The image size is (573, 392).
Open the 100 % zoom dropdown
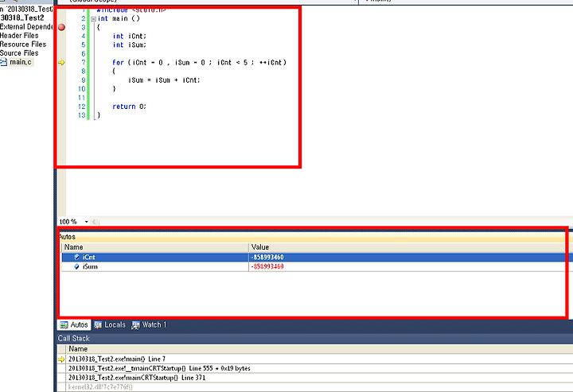(x=86, y=222)
